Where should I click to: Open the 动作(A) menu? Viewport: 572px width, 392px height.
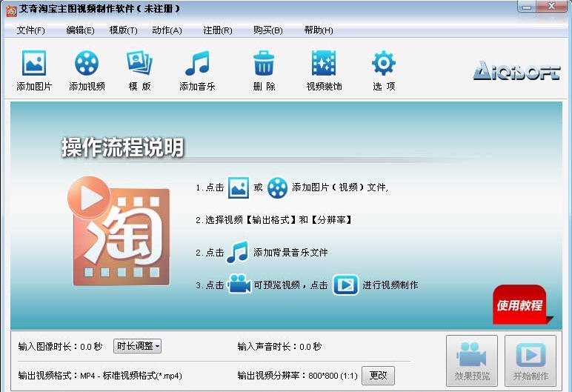(167, 30)
